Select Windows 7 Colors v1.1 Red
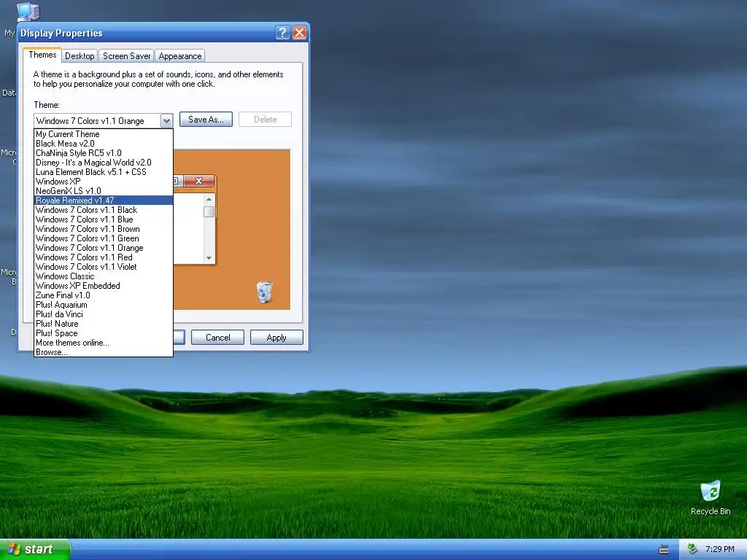Viewport: 747px width, 560px height. (x=104, y=257)
